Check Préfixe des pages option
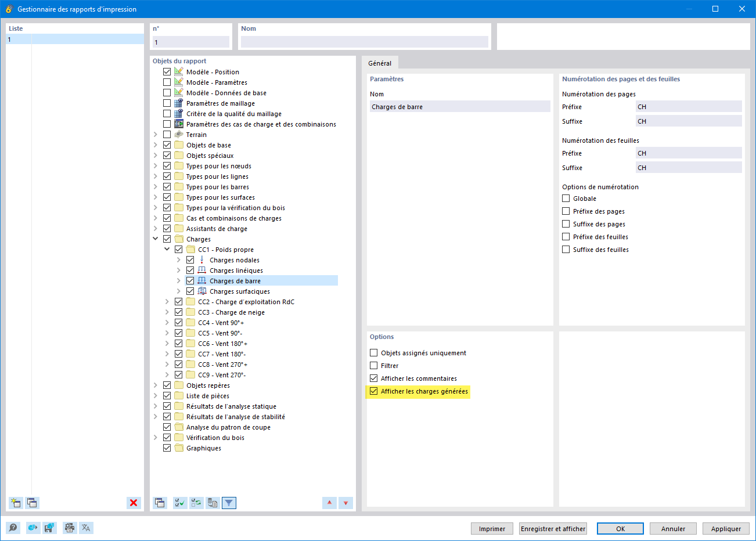Screen dimensions: 756x541 point(566,211)
